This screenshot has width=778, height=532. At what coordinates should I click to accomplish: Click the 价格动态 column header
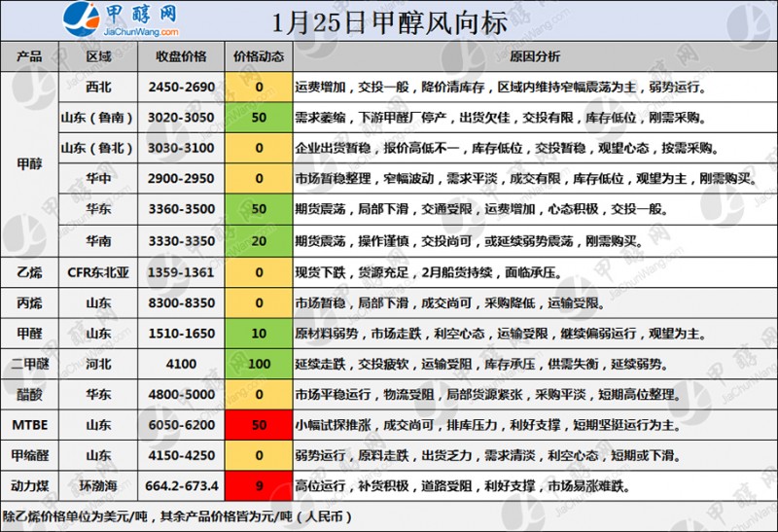(259, 56)
